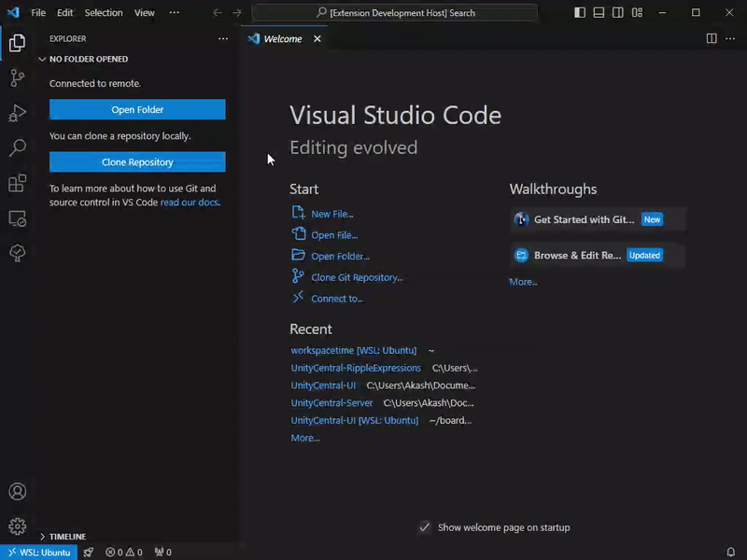Click More... under Recent list
Image resolution: width=747 pixels, height=560 pixels.
305,438
